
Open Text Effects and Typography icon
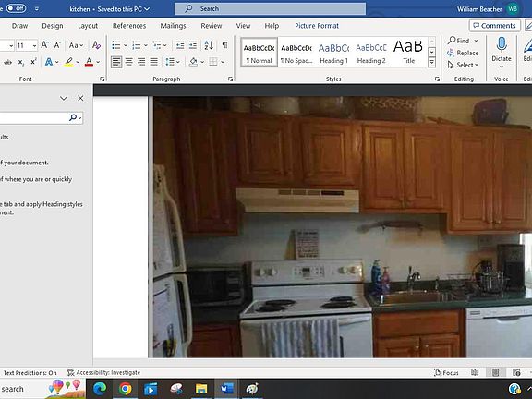(x=49, y=62)
